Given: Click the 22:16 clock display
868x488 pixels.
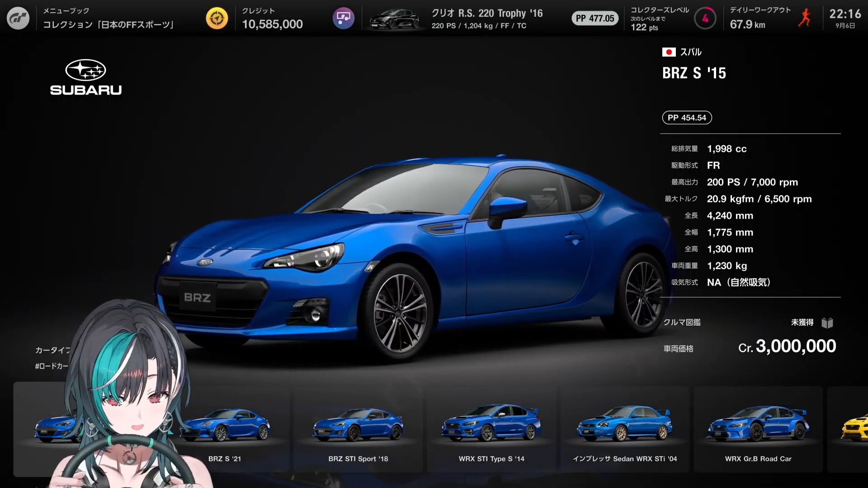Looking at the screenshot, I should coord(845,14).
